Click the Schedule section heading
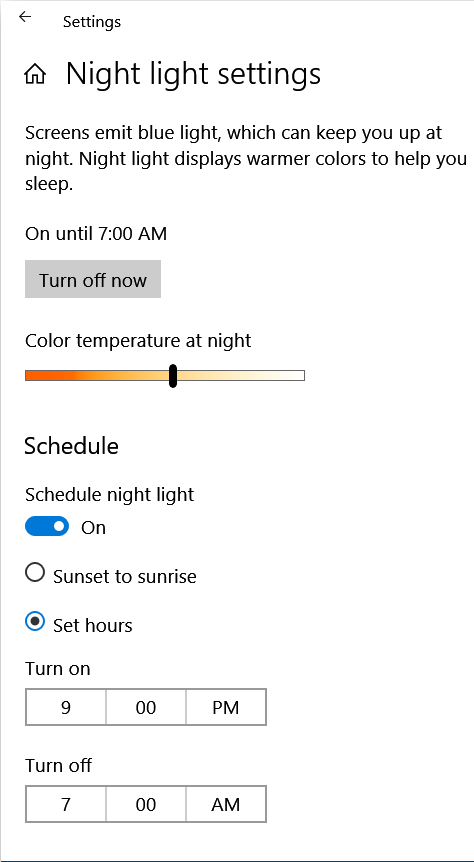The height and width of the screenshot is (862, 474). pyautogui.click(x=71, y=445)
